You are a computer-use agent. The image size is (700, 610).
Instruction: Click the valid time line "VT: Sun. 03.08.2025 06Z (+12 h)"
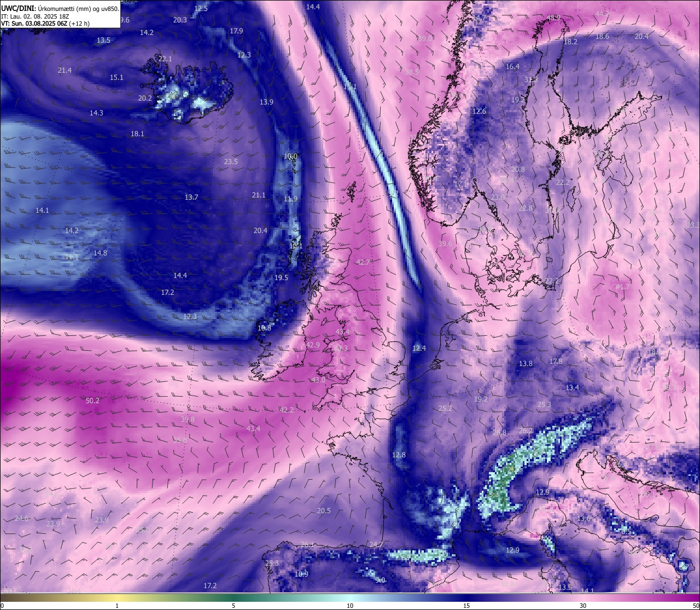(45, 24)
